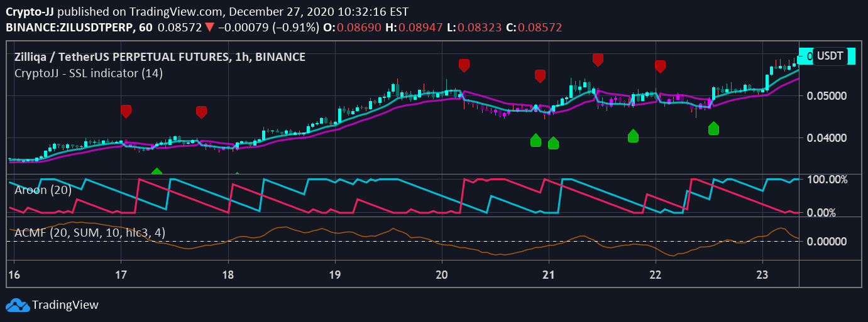The height and width of the screenshot is (322, 868).
Task: Click the December 27, 2020 publish timestamp
Action: pos(318,11)
